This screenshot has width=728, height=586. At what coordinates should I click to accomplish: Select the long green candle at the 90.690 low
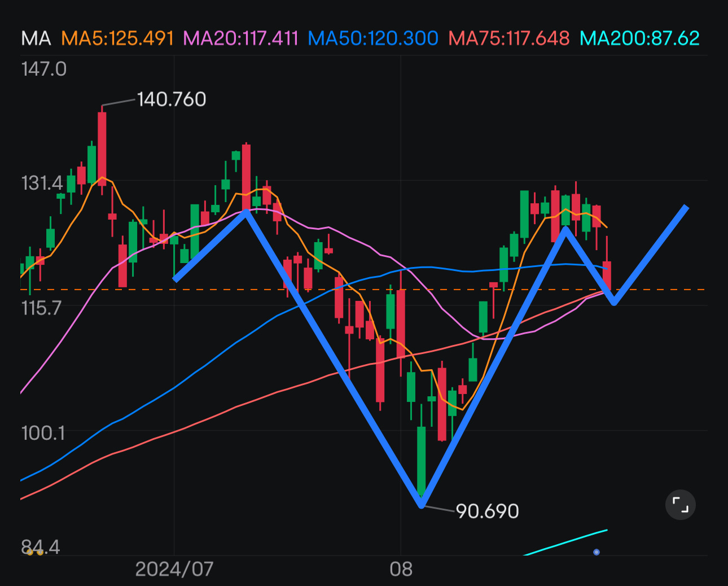421,460
